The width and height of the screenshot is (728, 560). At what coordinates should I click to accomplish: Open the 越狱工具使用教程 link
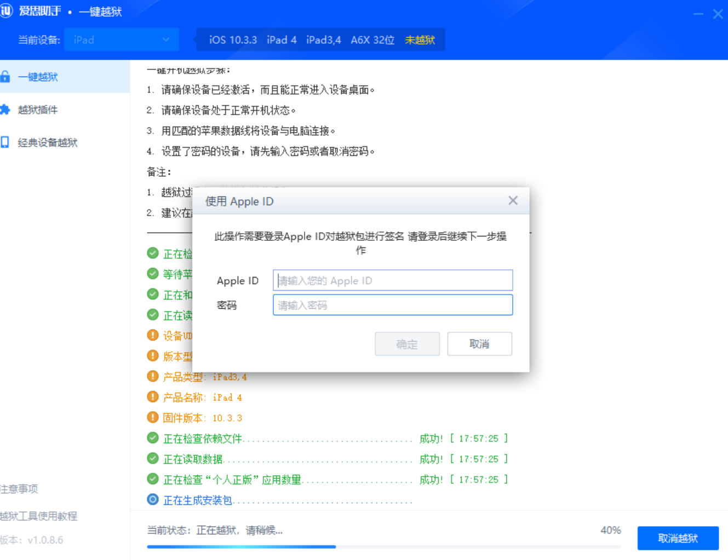pos(38,516)
